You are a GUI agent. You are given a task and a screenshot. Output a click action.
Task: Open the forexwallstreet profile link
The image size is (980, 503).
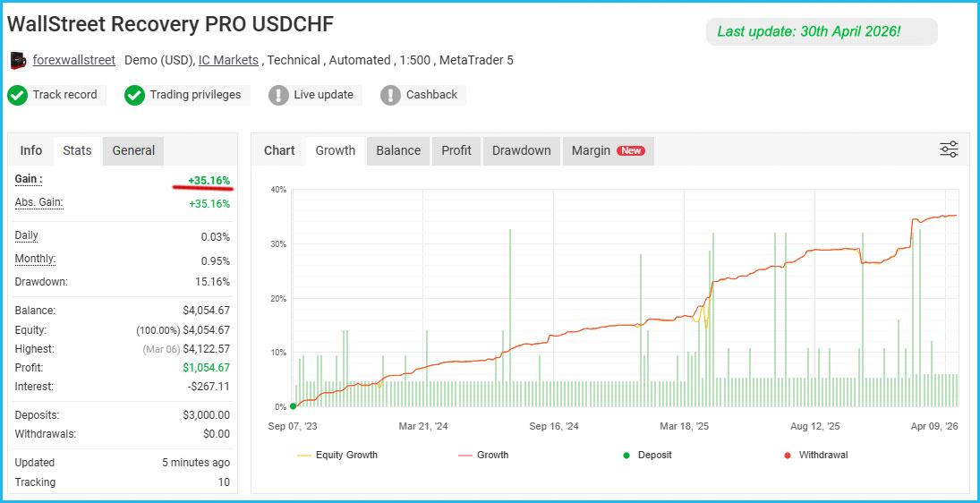pyautogui.click(x=73, y=60)
